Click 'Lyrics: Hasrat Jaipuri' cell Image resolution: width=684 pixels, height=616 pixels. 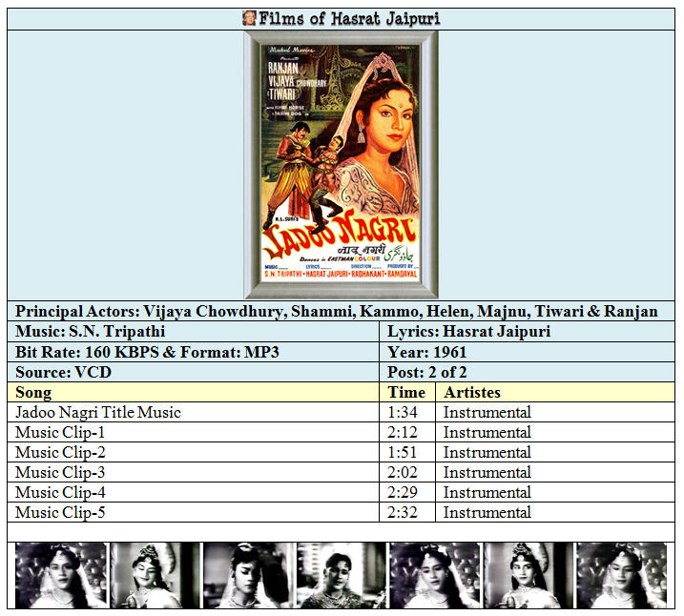coord(528,331)
